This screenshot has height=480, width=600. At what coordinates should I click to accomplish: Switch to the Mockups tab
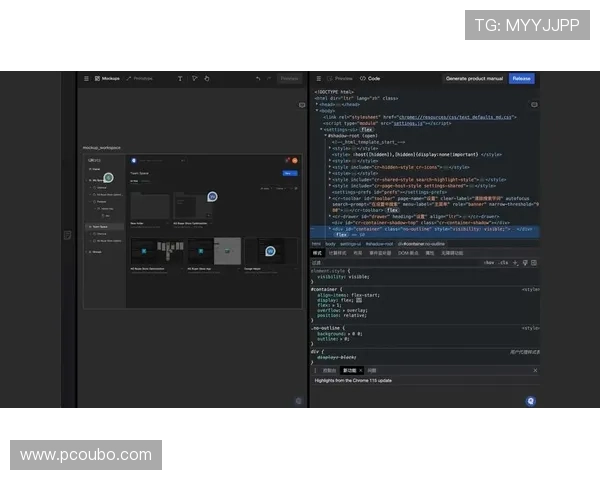point(107,78)
